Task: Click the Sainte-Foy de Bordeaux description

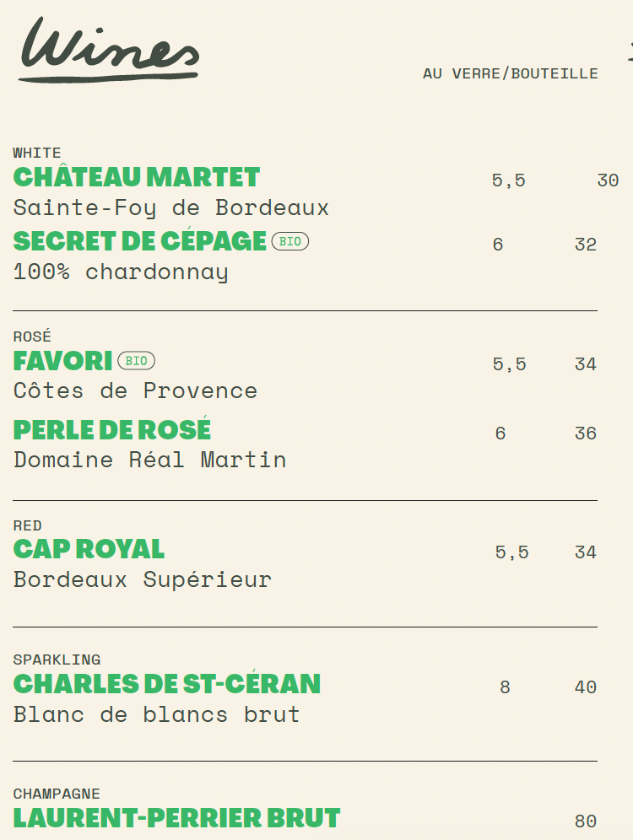Action: point(171,208)
